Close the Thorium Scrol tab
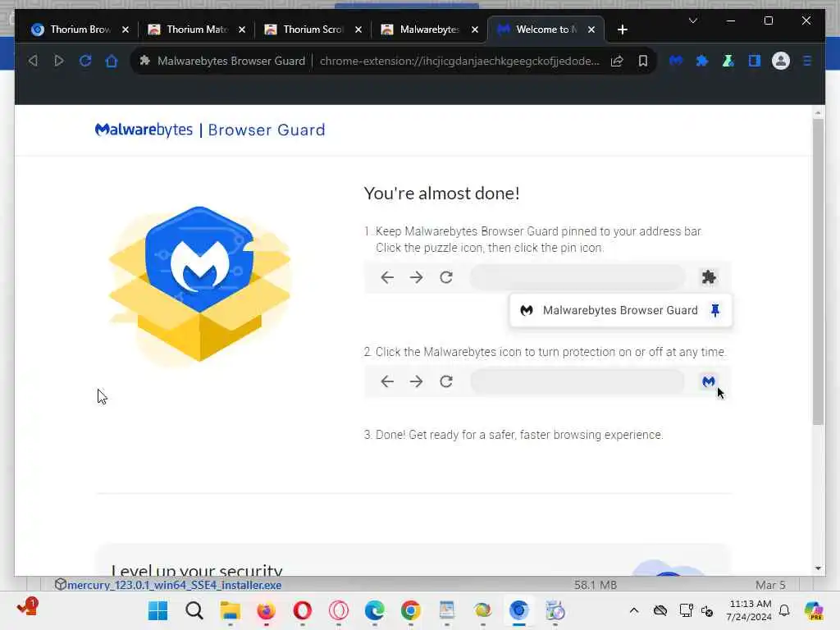This screenshot has height=630, width=840. [x=358, y=30]
